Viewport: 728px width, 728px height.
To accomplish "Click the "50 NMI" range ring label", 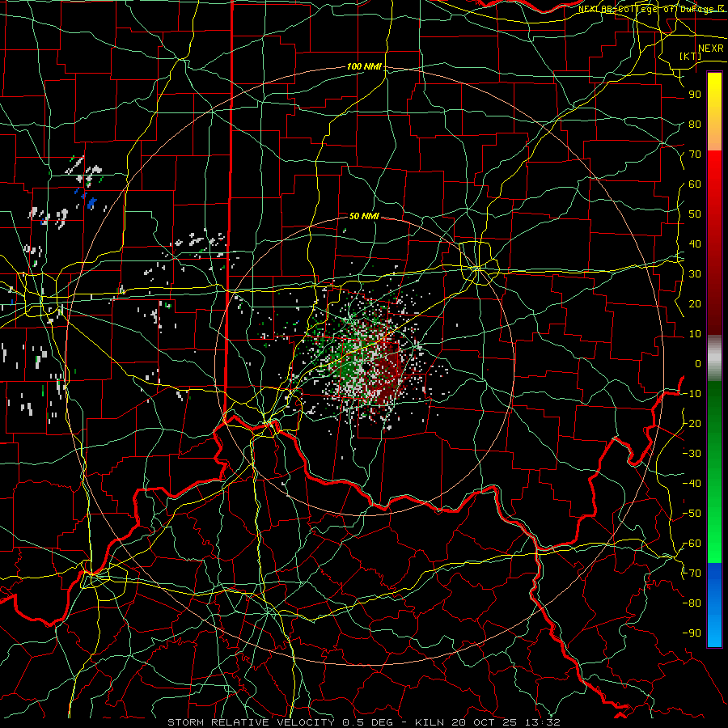I will tap(364, 216).
